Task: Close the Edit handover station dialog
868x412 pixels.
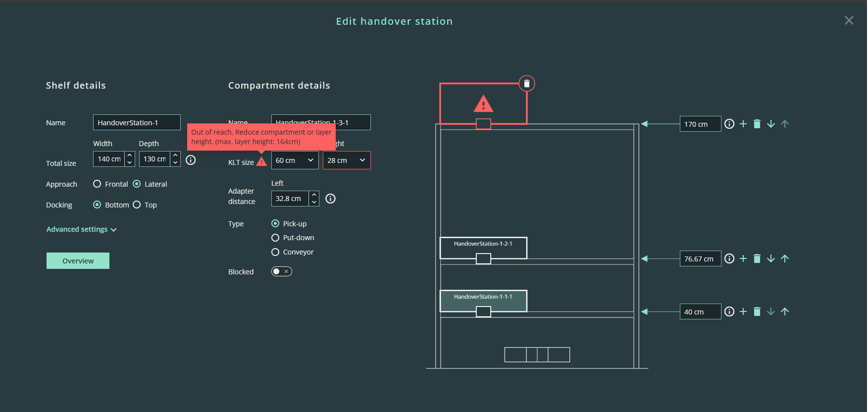Action: [x=849, y=20]
